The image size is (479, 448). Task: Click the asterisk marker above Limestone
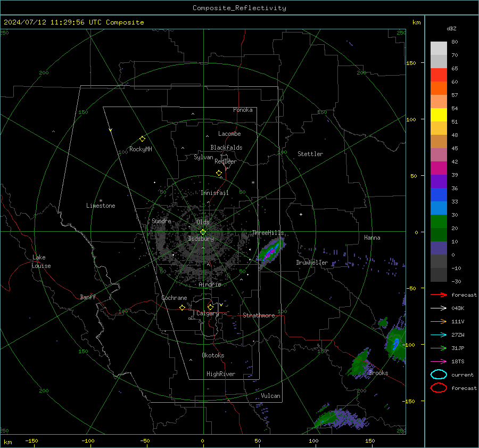101,201
